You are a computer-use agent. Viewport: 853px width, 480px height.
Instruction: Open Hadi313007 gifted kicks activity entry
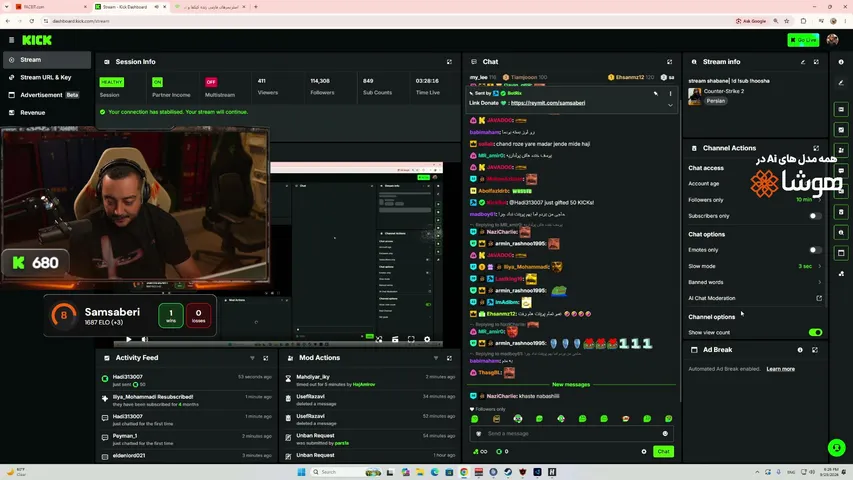(x=186, y=380)
